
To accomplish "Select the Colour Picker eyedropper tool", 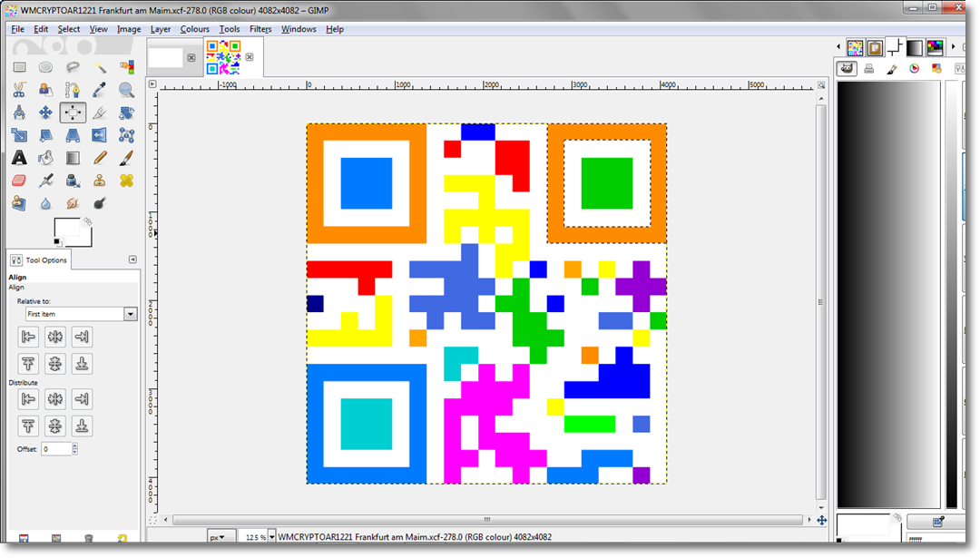I will click(100, 90).
